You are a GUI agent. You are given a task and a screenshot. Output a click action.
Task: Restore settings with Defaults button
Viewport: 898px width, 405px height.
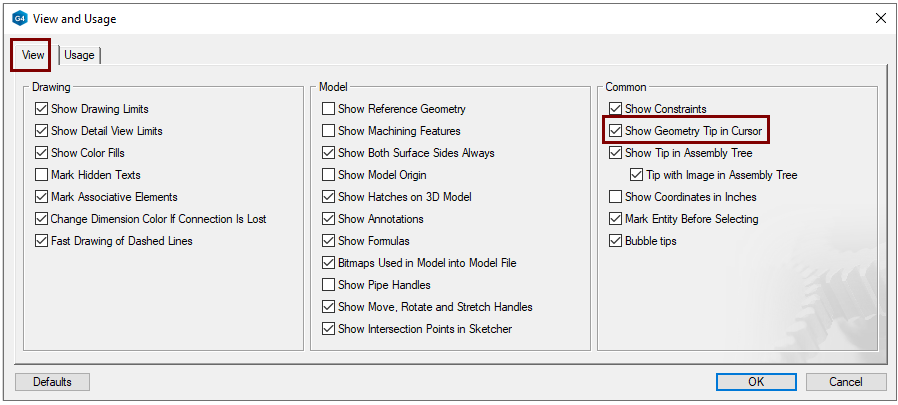52,381
